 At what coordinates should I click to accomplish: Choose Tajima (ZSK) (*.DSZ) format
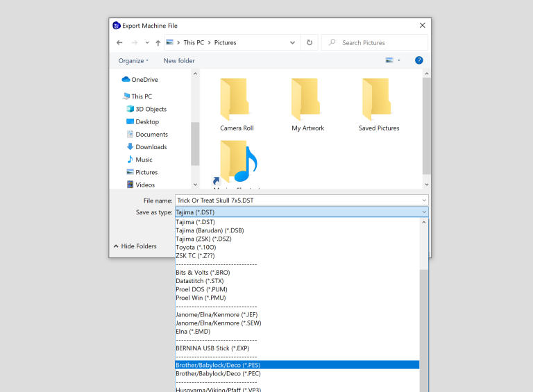pyautogui.click(x=297, y=239)
